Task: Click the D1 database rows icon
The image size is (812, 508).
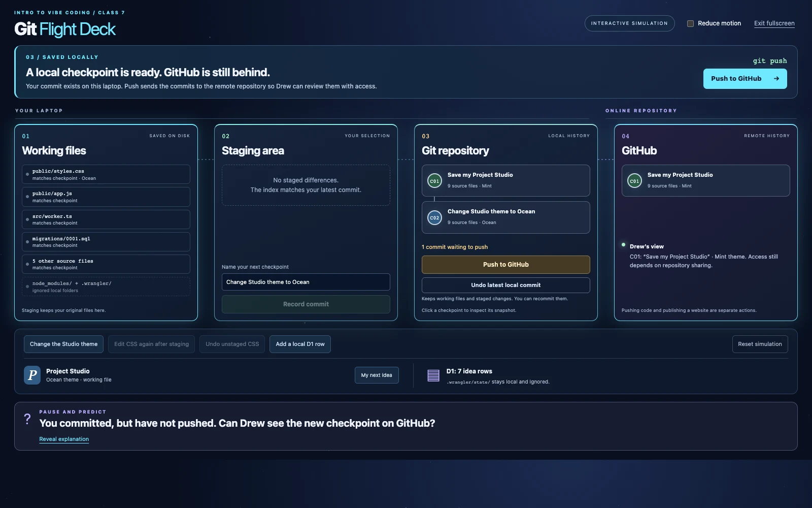Action: click(433, 375)
